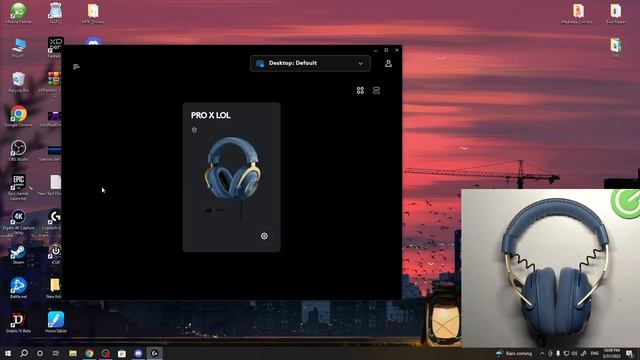This screenshot has width=640, height=360.
Task: Open the Recycle Bin desktop icon
Action: pos(18,82)
